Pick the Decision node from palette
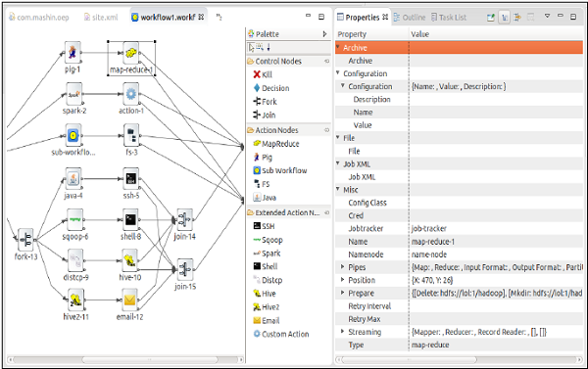This screenshot has width=588, height=369. pyautogui.click(x=271, y=88)
